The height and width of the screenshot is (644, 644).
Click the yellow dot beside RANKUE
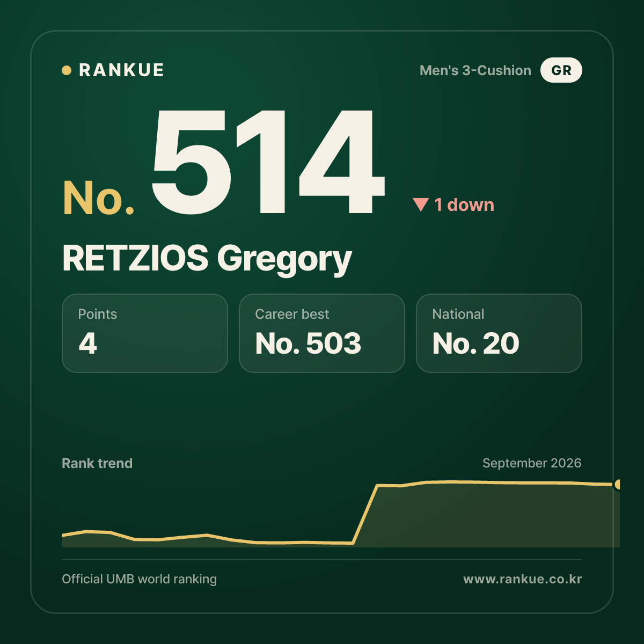67,70
